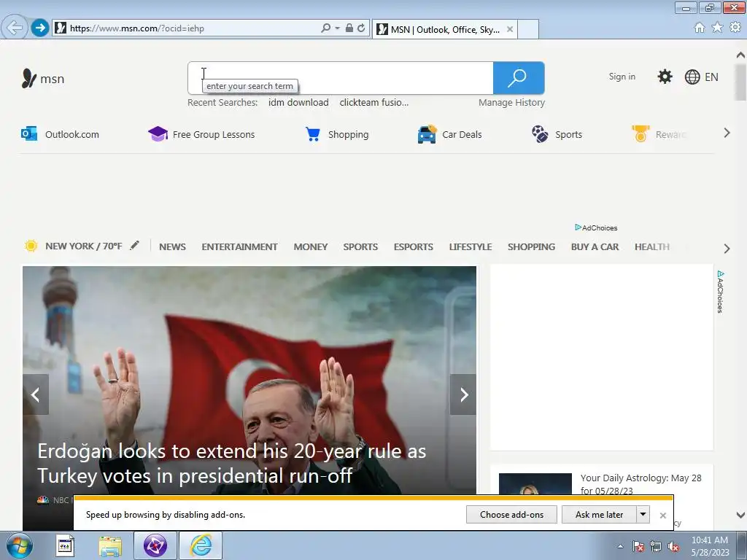Open MSN settings gear icon
The width and height of the screenshot is (747, 560).
tap(665, 76)
